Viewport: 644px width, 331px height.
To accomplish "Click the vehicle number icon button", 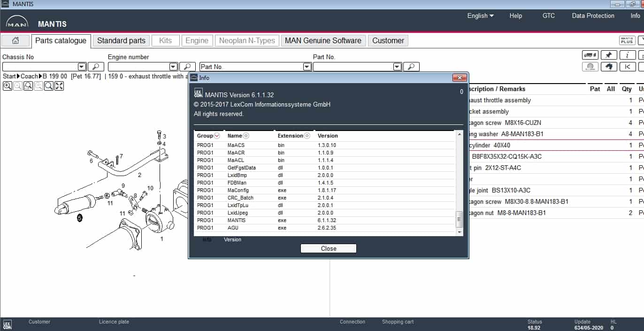I will point(590,55).
